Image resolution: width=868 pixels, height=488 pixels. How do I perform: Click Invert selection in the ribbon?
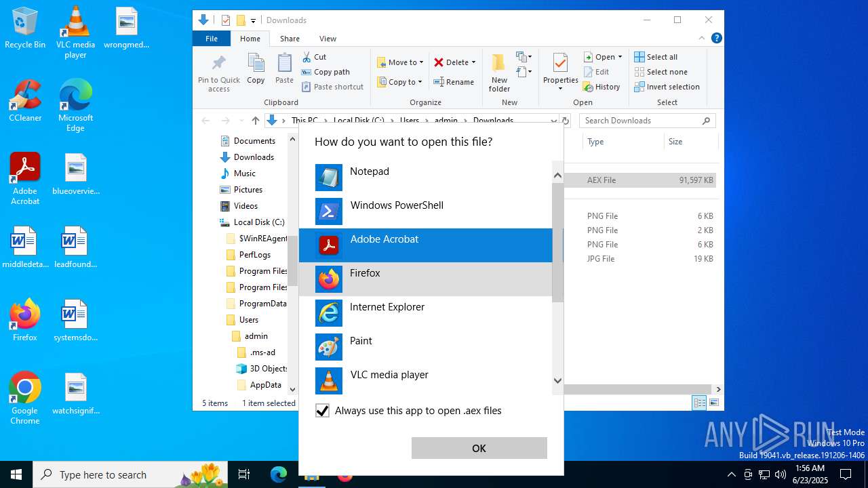pos(667,87)
